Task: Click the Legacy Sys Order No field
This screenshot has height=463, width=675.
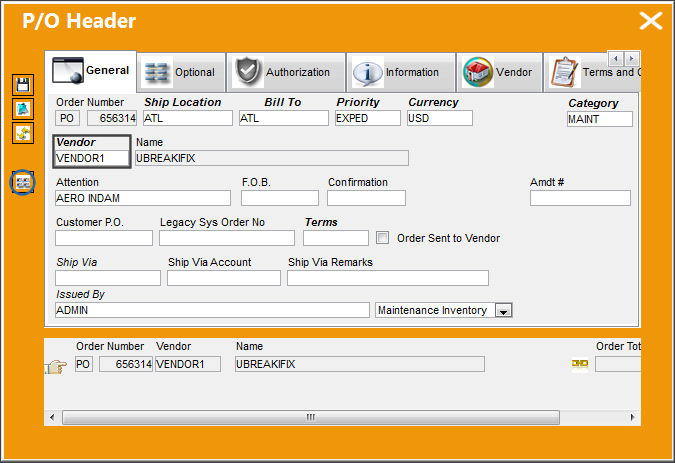Action: (227, 238)
